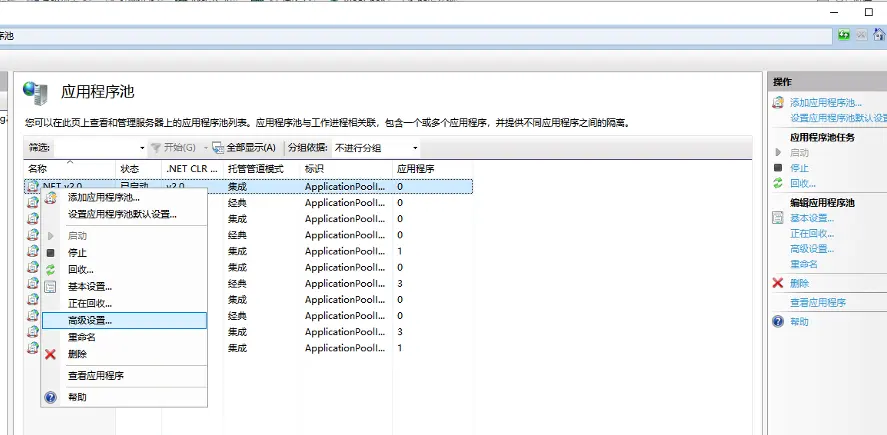Click 重命名 link in 操作 pane

804,264
